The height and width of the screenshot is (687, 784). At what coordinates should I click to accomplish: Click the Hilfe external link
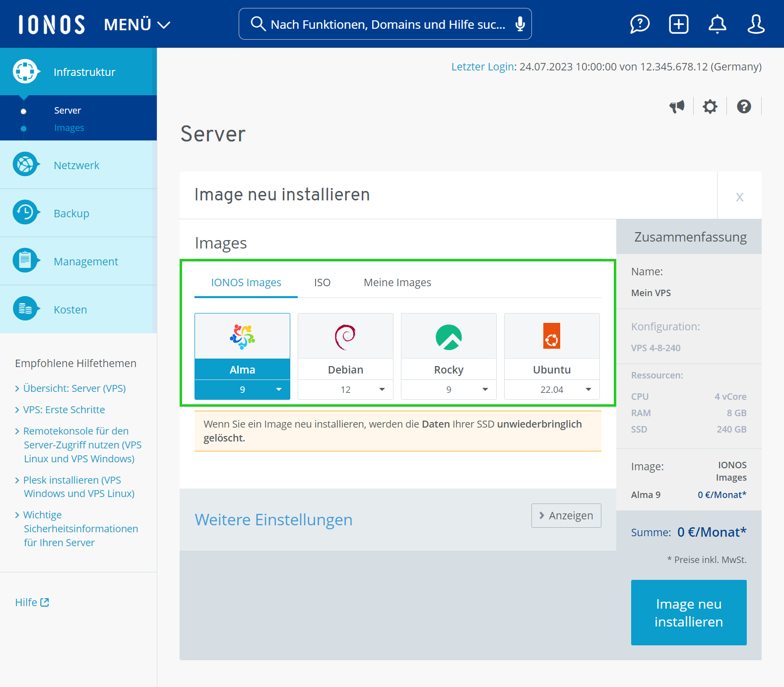pyautogui.click(x=32, y=602)
